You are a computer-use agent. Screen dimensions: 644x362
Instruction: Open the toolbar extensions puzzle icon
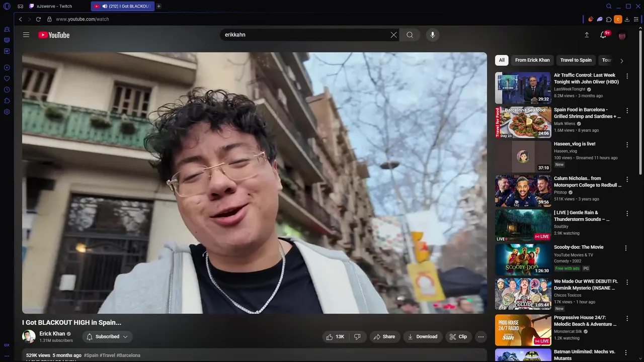(609, 19)
